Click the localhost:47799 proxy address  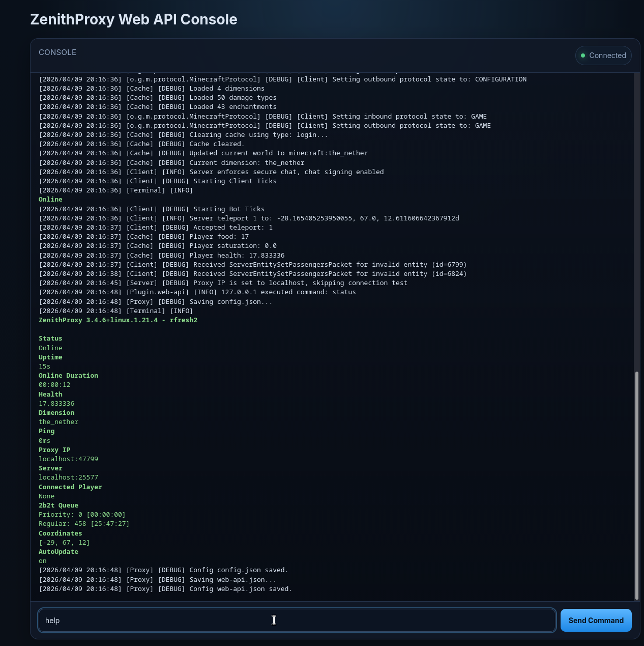point(68,459)
